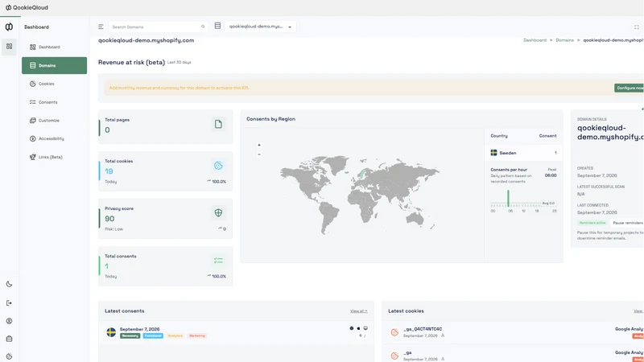Click the Swedish flag on September 7 consent
Screen dimensions: 644x362
tap(111, 332)
